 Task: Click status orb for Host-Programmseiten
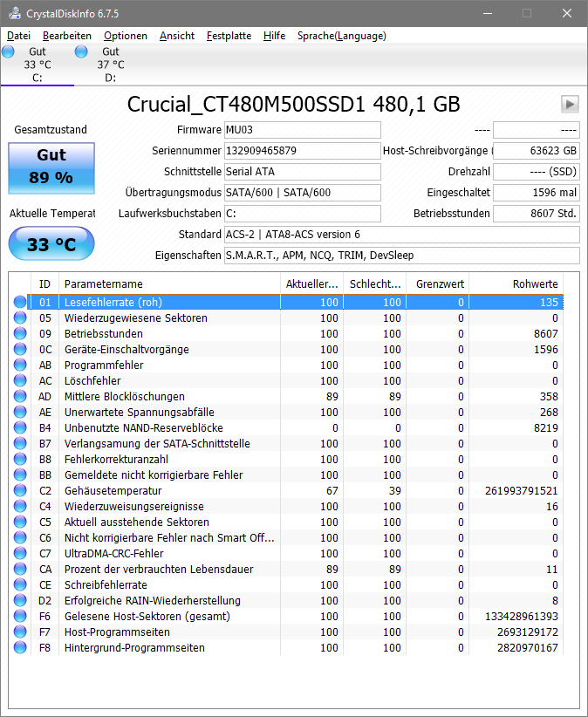point(20,632)
